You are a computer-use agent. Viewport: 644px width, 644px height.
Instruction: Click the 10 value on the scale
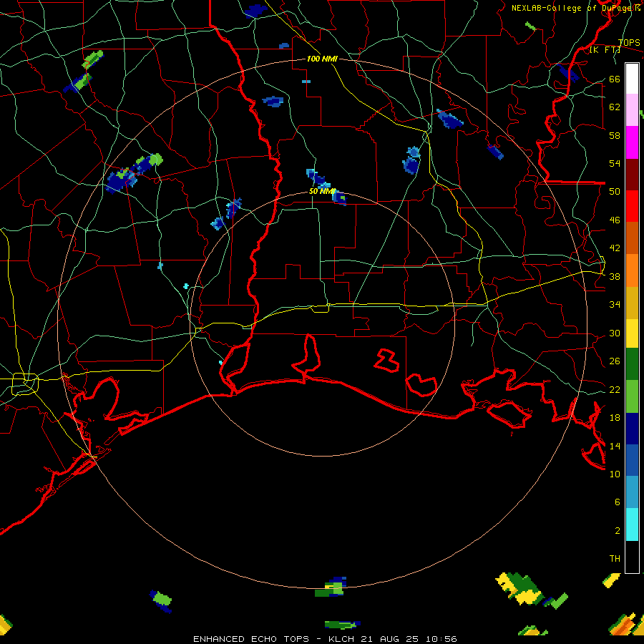pyautogui.click(x=615, y=474)
